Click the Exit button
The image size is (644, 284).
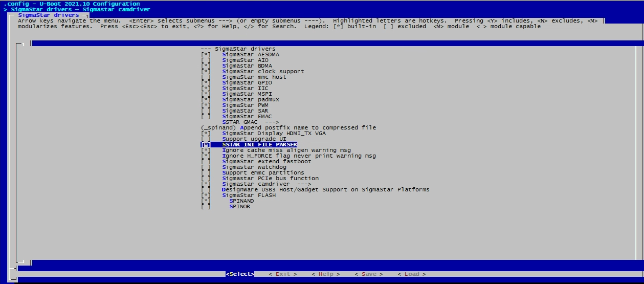tap(282, 274)
